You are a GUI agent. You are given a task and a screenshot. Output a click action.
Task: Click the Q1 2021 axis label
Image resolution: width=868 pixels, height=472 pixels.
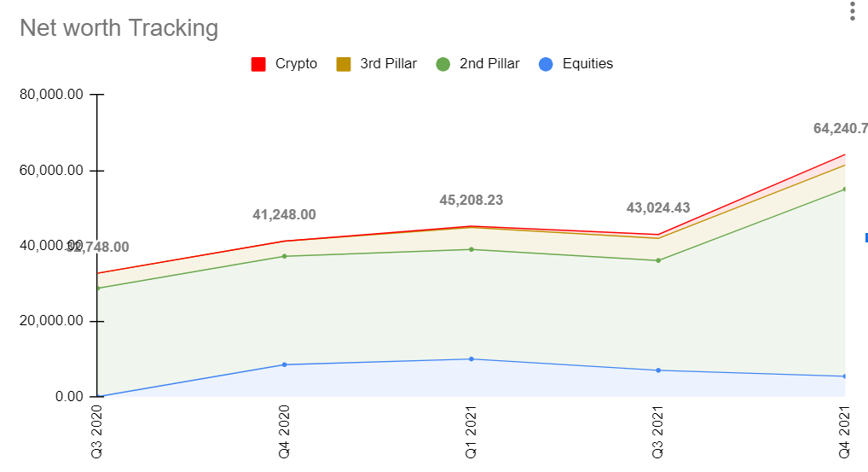pos(472,431)
